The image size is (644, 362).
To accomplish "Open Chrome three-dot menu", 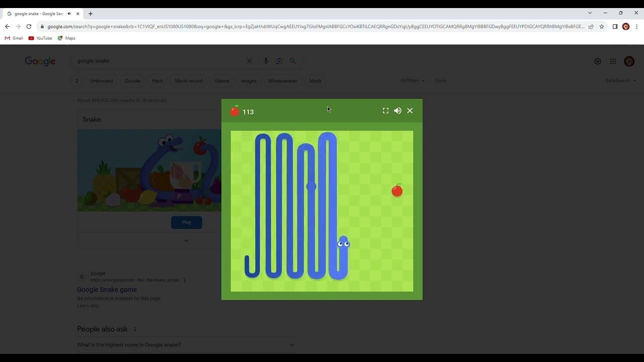I will pos(637,27).
